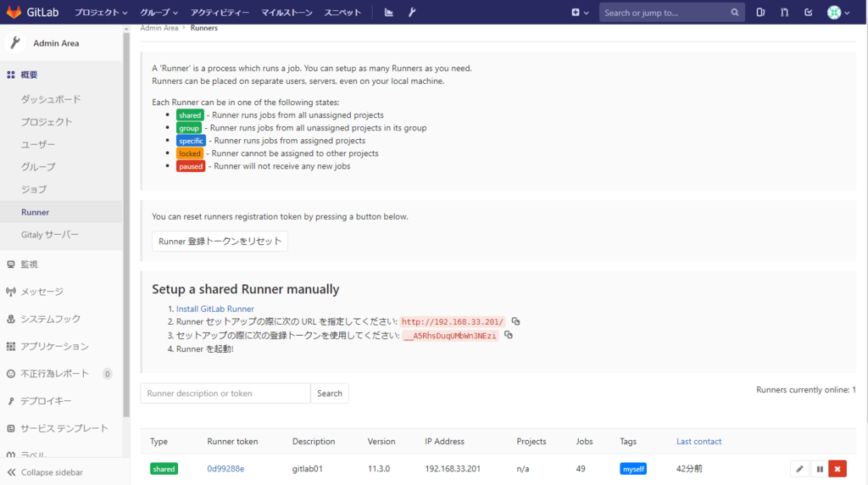The image size is (868, 485).
Task: Click the Search runners button
Action: pos(330,393)
